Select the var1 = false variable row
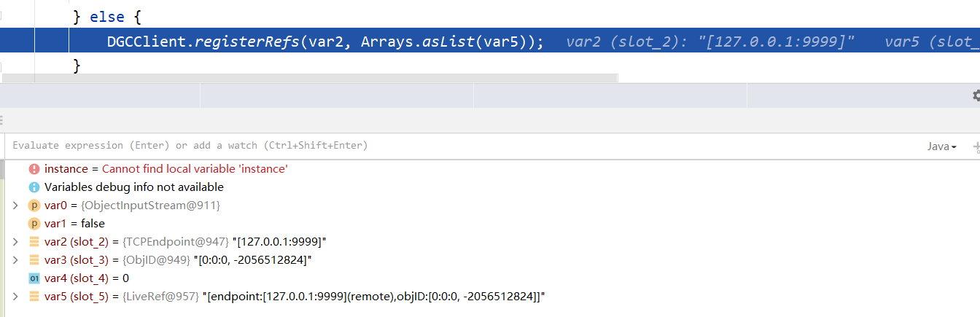The image size is (980, 317). tap(490, 224)
